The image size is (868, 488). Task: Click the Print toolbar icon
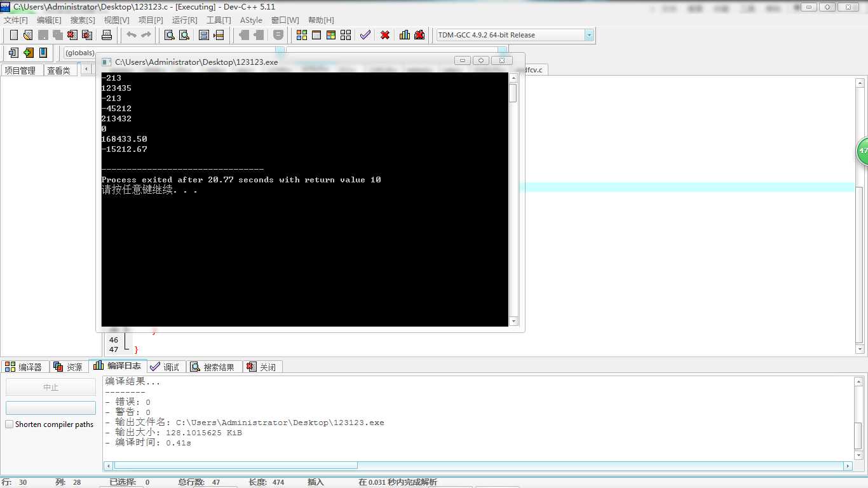[107, 35]
